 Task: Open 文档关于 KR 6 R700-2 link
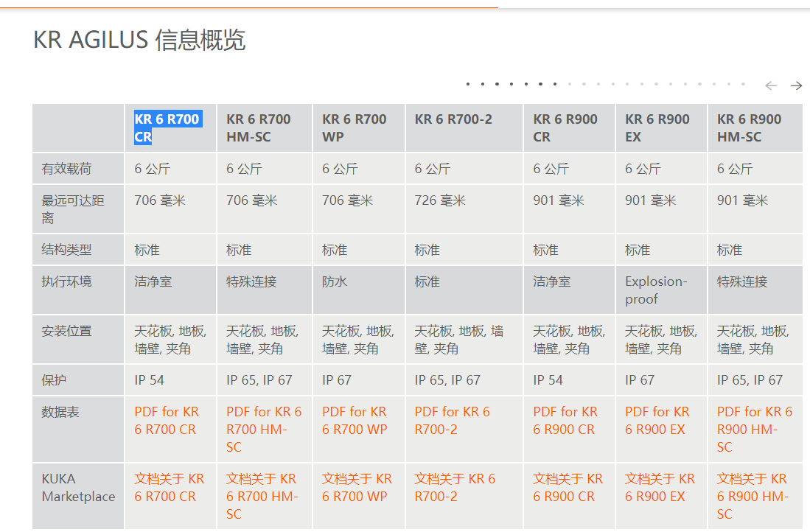(455, 488)
